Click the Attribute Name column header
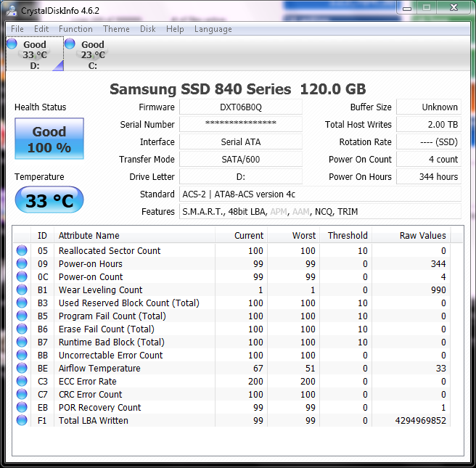 (135, 236)
